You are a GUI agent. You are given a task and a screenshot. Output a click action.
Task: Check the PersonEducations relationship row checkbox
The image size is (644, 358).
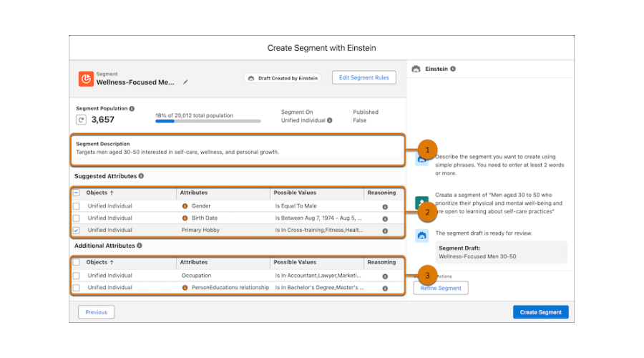click(77, 287)
